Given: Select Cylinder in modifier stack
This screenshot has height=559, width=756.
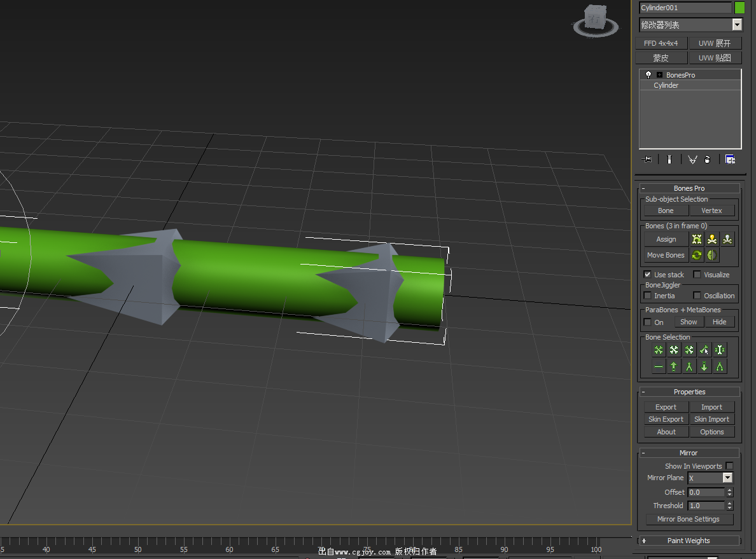Looking at the screenshot, I should click(x=666, y=85).
